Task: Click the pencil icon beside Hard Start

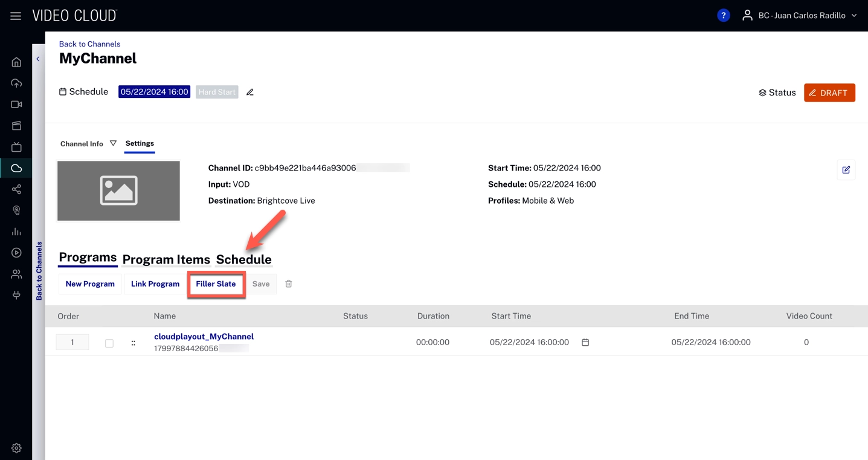Action: tap(250, 92)
